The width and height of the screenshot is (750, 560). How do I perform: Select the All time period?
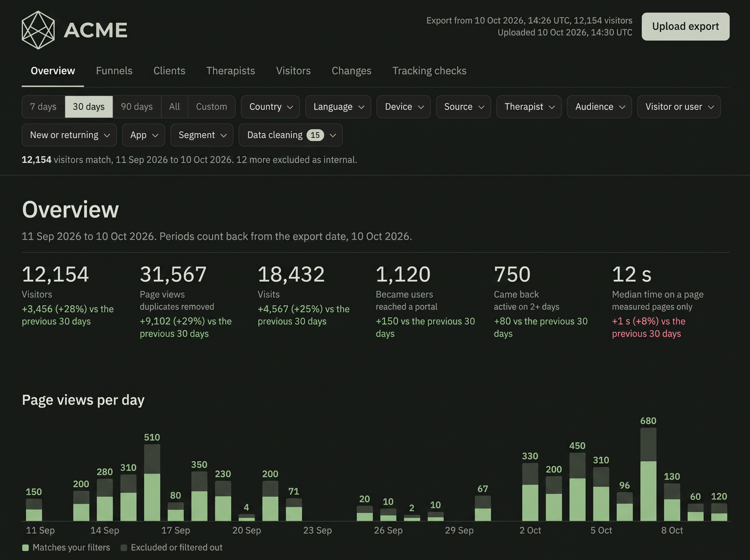[x=175, y=107]
